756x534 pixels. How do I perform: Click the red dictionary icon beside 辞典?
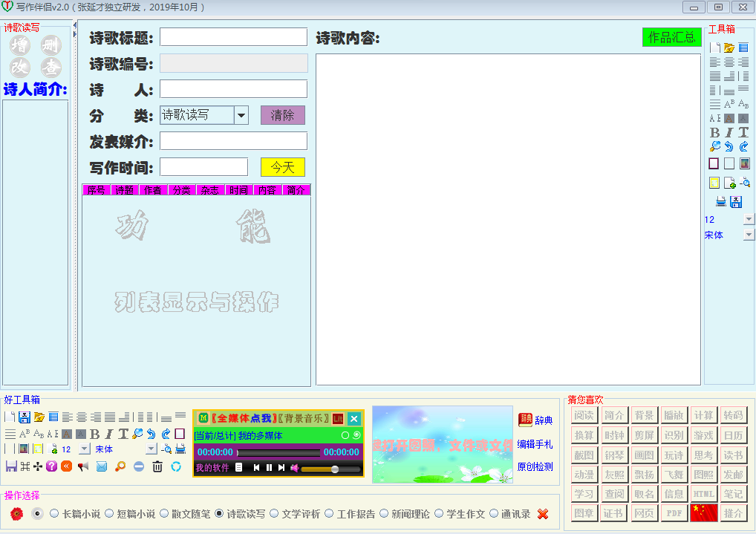525,420
